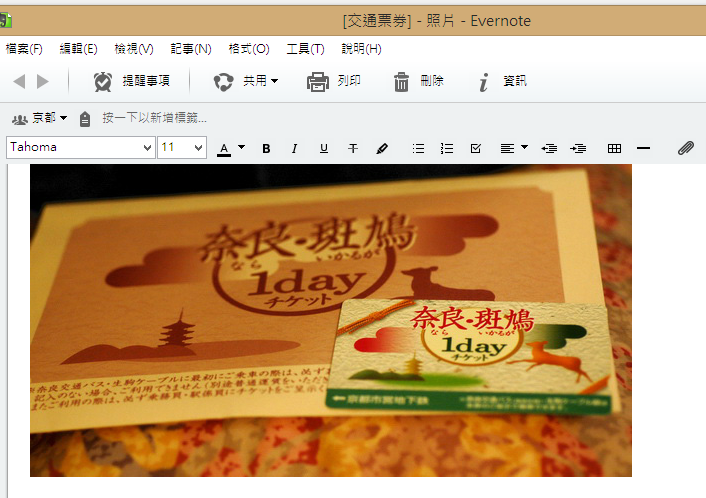The width and height of the screenshot is (706, 498).
Task: Click the 資訊 info icon
Action: pyautogui.click(x=484, y=82)
